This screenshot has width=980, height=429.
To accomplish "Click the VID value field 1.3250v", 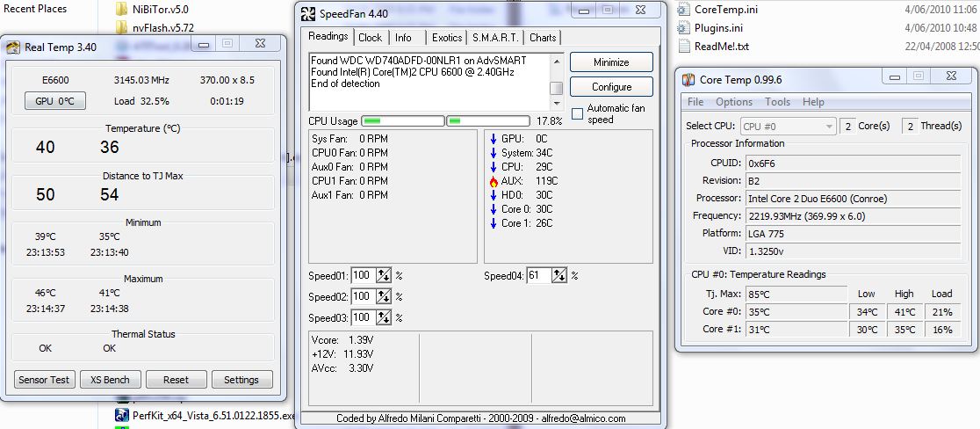I will tap(854, 251).
